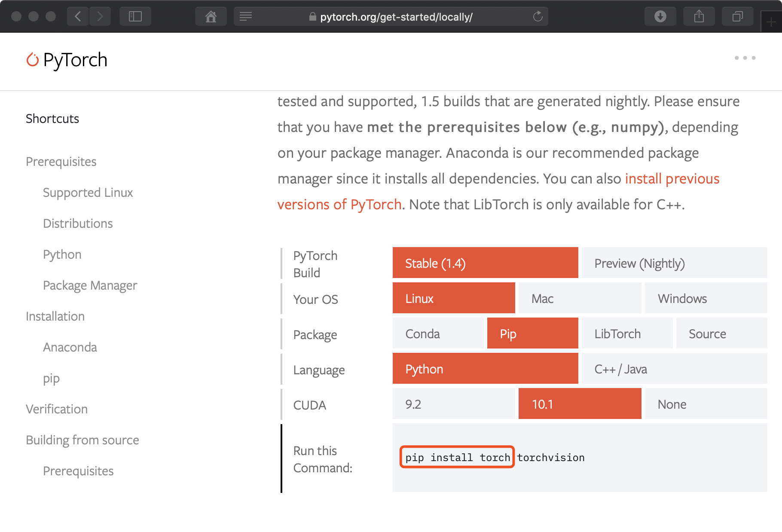Viewport: 782px width, 532px height.
Task: Click the Package row label
Action: pyautogui.click(x=315, y=335)
